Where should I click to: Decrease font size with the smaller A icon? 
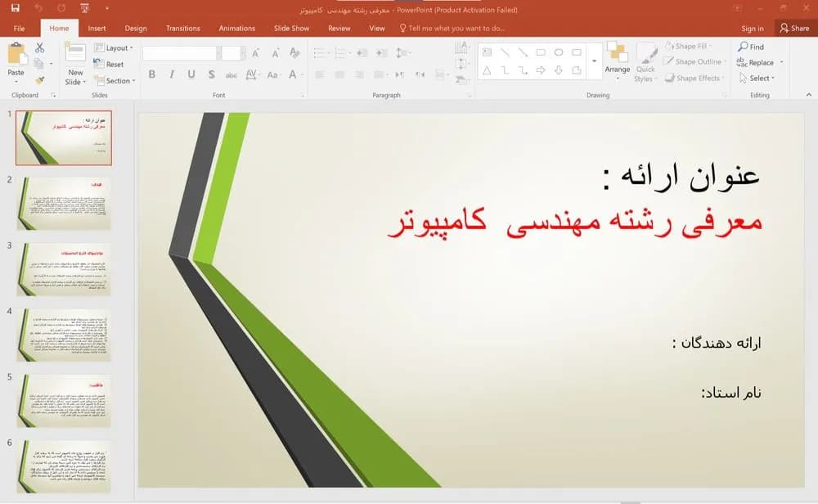[275, 52]
